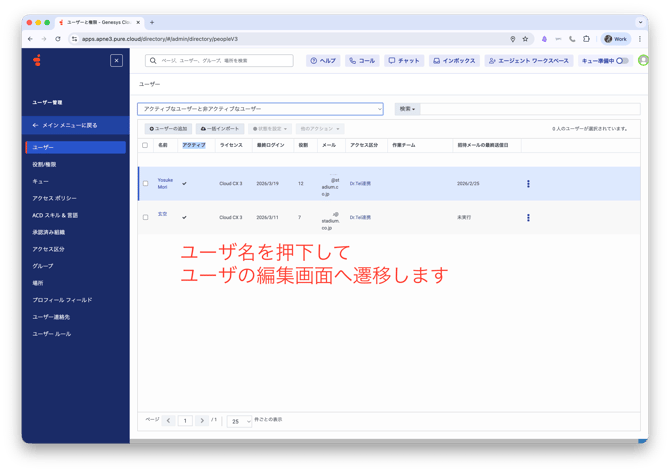This screenshot has width=670, height=472.
Task: Sort by the 役割 column header
Action: 303,145
